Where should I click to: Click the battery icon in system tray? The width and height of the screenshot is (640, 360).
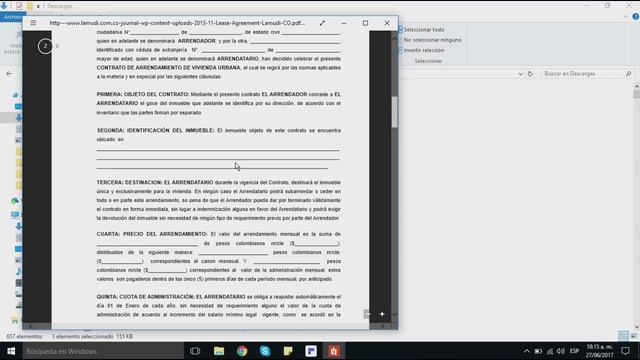(x=538, y=351)
